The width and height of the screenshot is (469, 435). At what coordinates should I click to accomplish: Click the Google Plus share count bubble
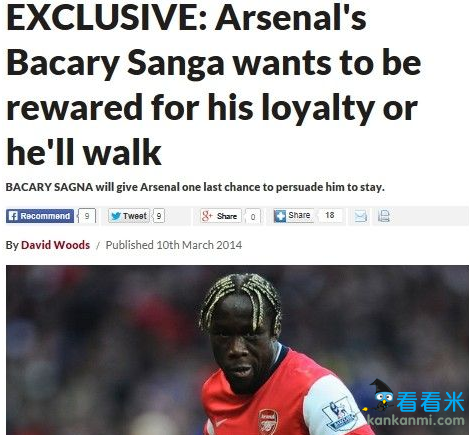[x=253, y=216]
